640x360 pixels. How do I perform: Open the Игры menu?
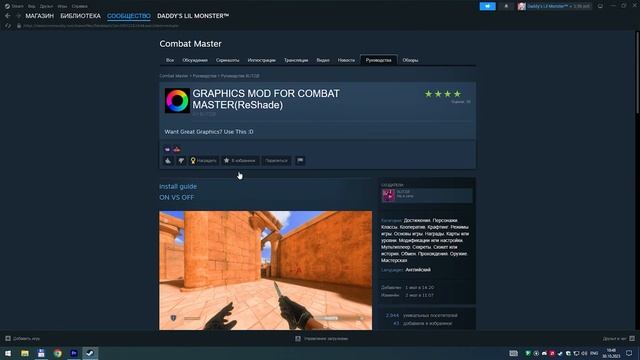click(x=62, y=6)
